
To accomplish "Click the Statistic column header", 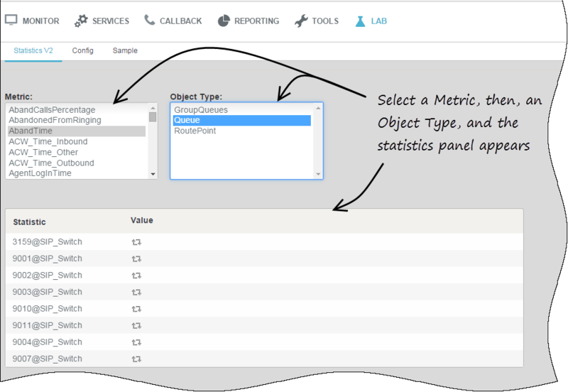I will click(29, 222).
